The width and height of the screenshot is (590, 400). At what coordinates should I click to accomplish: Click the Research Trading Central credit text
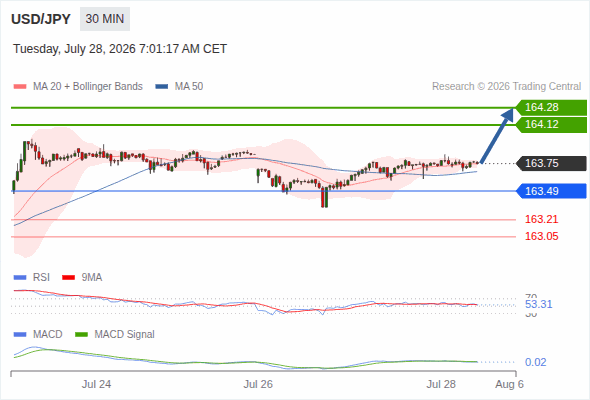(506, 87)
